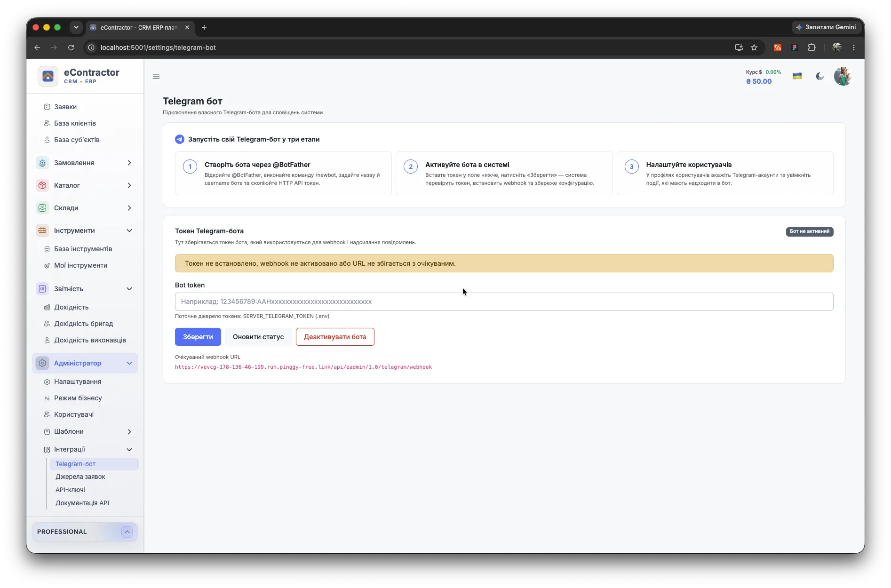
Task: Click the install app icon in address bar
Action: tap(739, 48)
